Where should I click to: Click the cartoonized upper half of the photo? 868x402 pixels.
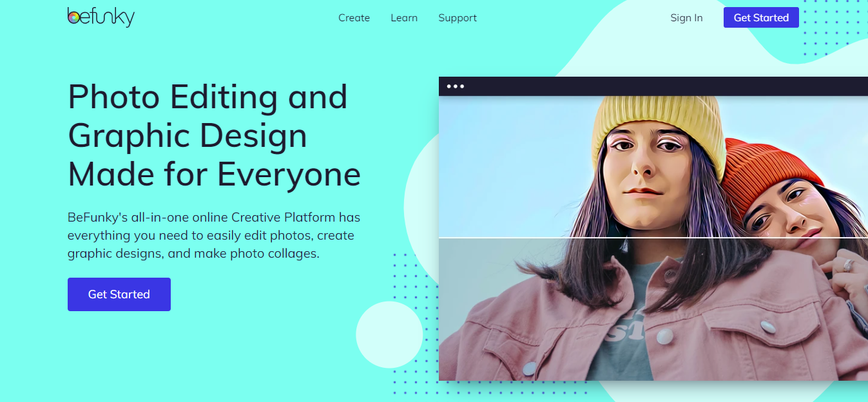click(653, 167)
